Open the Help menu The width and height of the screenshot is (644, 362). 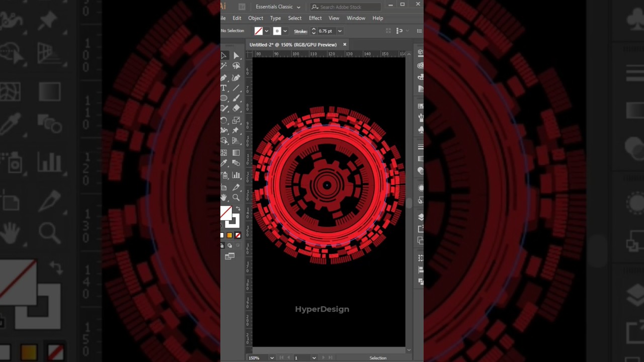(378, 18)
